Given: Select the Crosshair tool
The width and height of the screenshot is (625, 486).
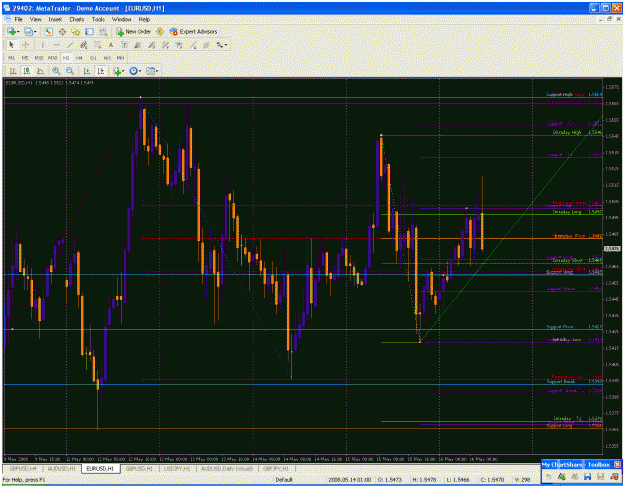Looking at the screenshot, I should (x=26, y=45).
